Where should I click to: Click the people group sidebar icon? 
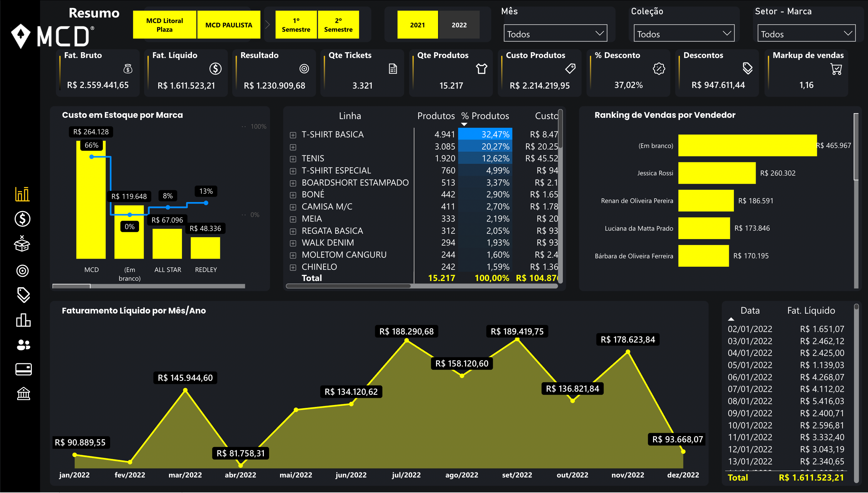23,345
